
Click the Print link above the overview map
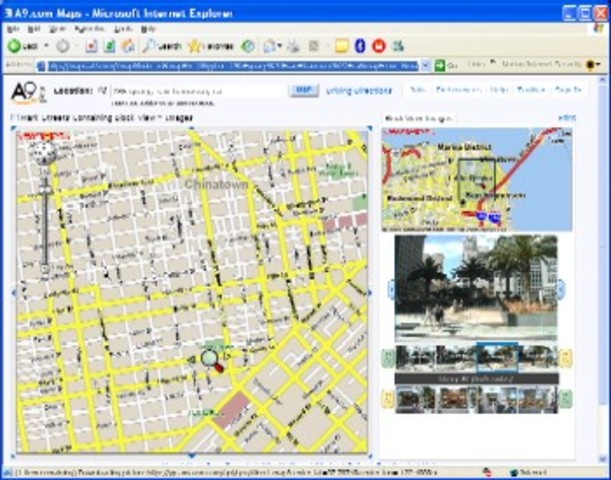pos(567,118)
